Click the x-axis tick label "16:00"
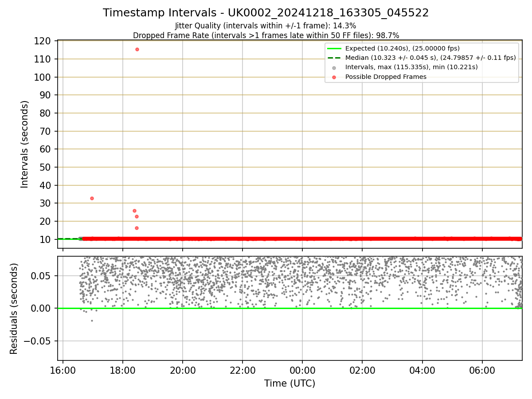 [63, 370]
